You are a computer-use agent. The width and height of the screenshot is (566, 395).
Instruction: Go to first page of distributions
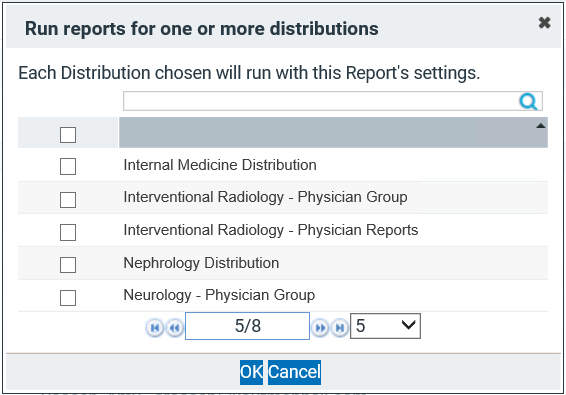pos(155,327)
